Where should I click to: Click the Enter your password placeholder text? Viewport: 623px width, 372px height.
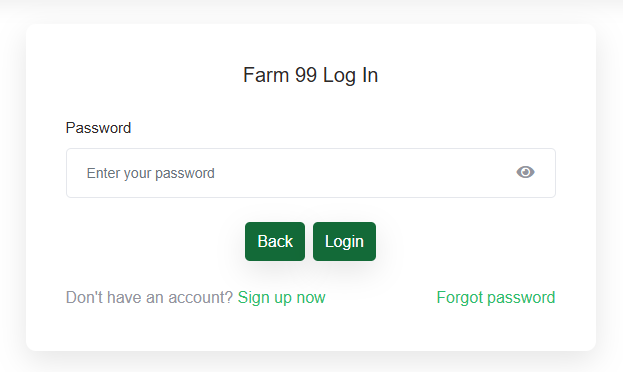[151, 173]
